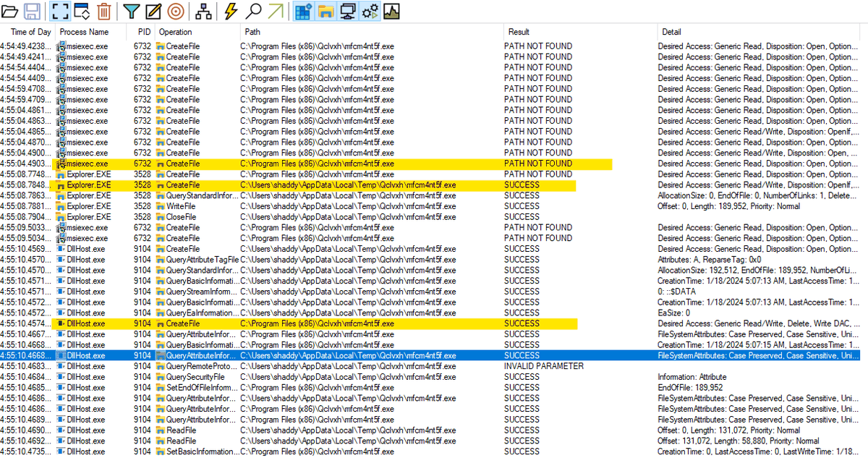Select the SetBasicInformation... row
The height and width of the screenshot is (458, 868).
[x=434, y=451]
